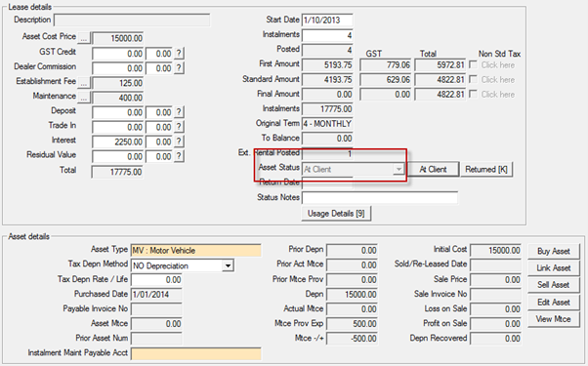The image size is (588, 366).
Task: Click the Residual Value amount field
Action: [117, 156]
